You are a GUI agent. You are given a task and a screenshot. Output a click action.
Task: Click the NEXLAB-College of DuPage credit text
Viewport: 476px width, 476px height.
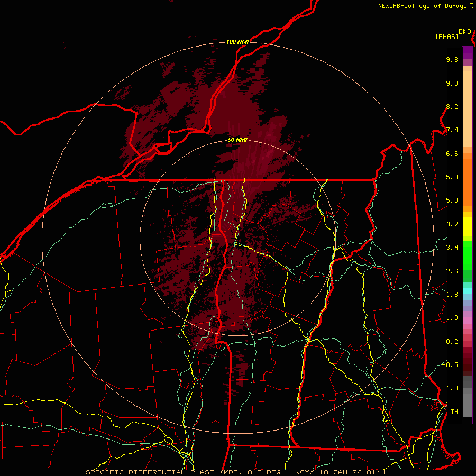pyautogui.click(x=423, y=6)
